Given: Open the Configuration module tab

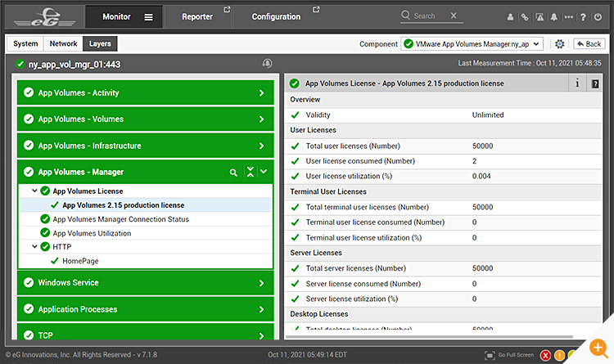Looking at the screenshot, I should (276, 17).
